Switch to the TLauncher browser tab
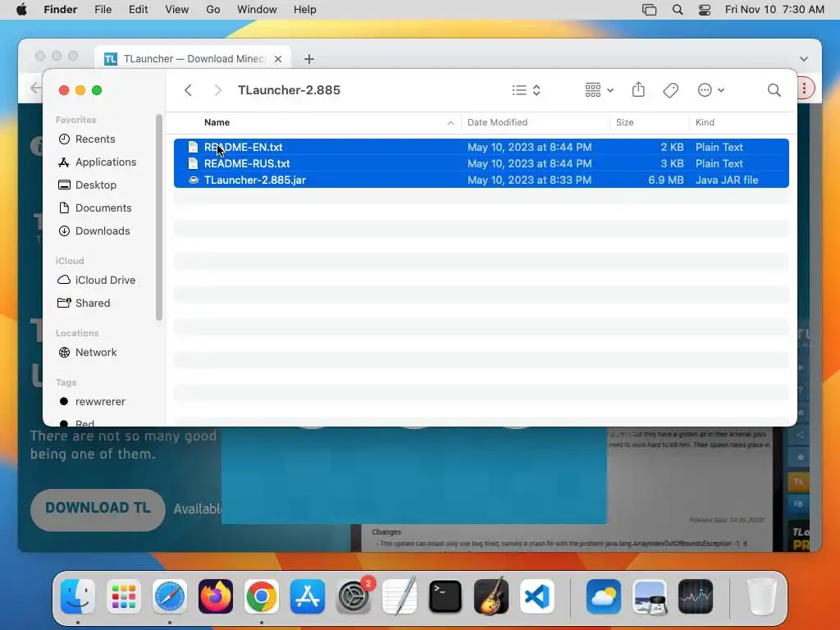This screenshot has height=630, width=840. coord(193,58)
